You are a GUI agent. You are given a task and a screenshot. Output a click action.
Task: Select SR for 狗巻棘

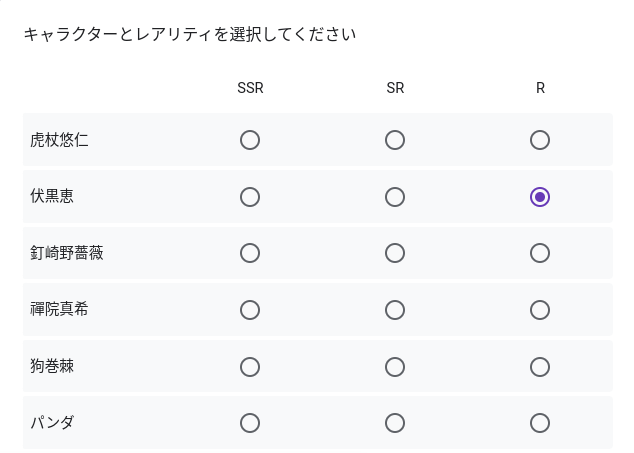click(395, 367)
